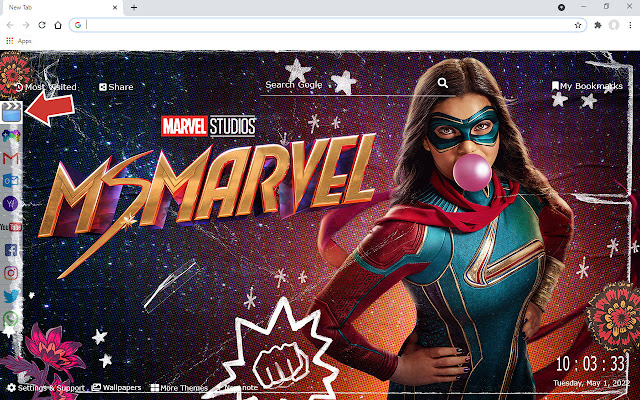The width and height of the screenshot is (640, 400).
Task: Browse More Themes
Action: coord(179,388)
